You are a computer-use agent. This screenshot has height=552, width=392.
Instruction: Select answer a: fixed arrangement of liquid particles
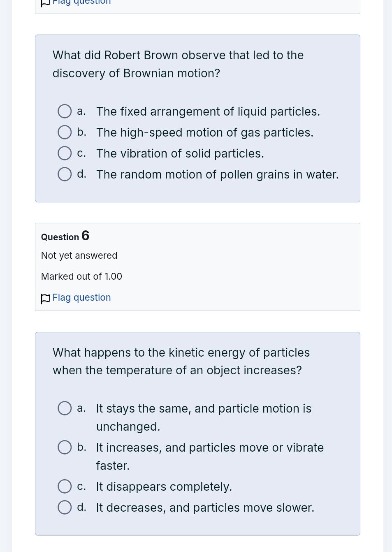[65, 111]
